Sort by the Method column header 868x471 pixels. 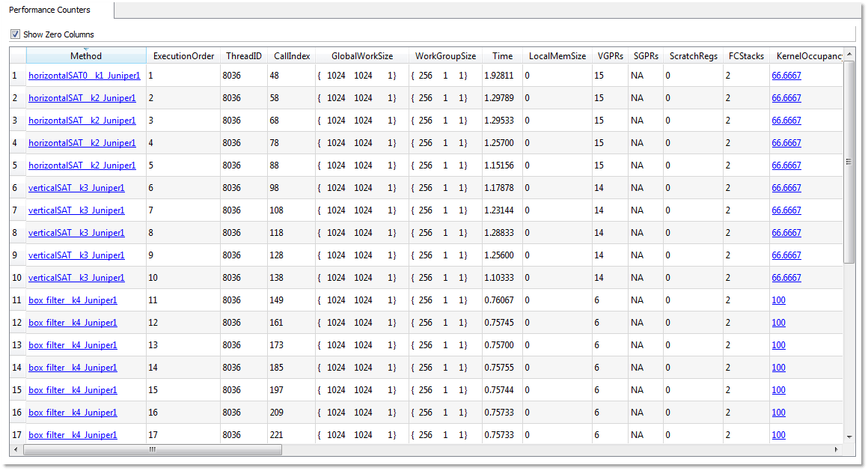(x=86, y=56)
